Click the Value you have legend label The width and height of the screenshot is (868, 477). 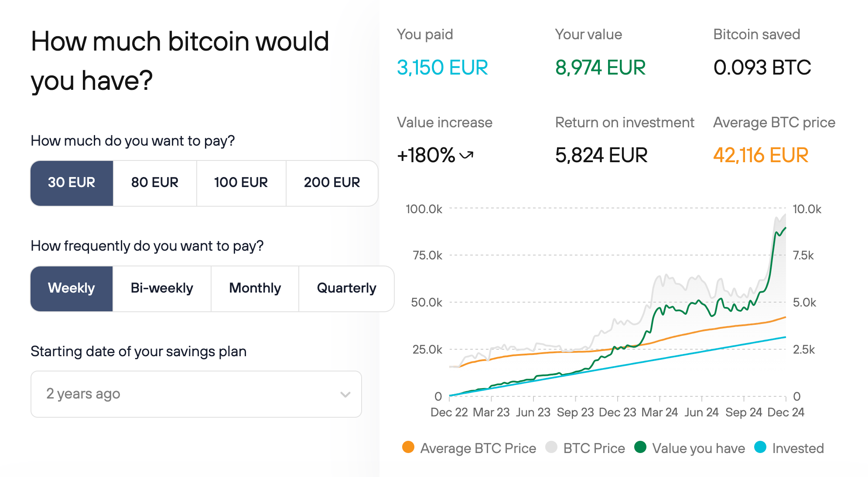698,448
